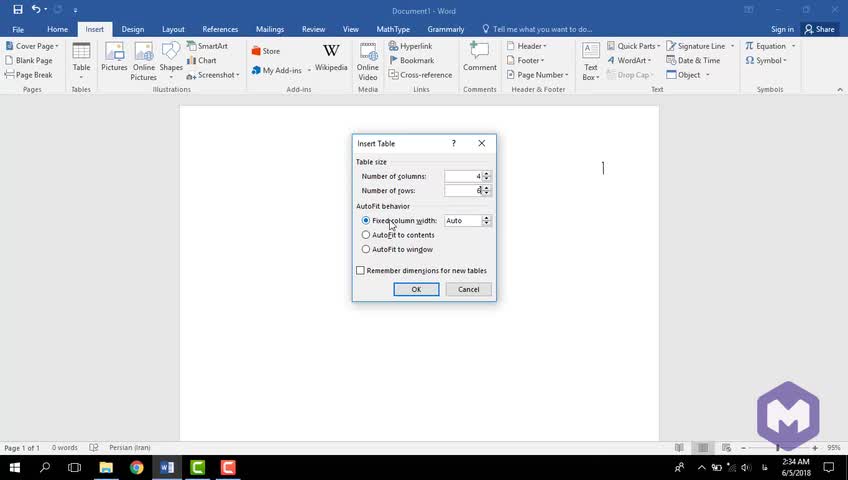This screenshot has height=480, width=848.
Task: Open spelling proofing status icon
Action: pyautogui.click(x=94, y=448)
